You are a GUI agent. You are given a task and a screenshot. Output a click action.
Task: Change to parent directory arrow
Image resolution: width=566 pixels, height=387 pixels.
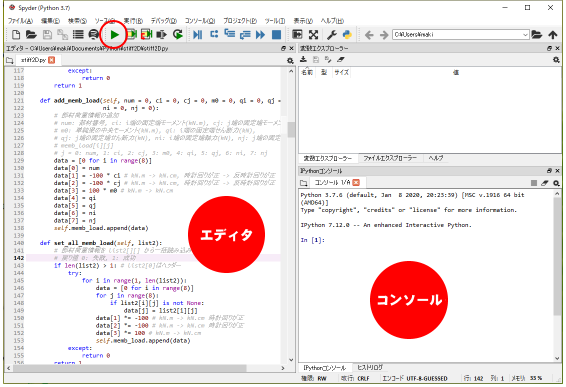coord(553,35)
